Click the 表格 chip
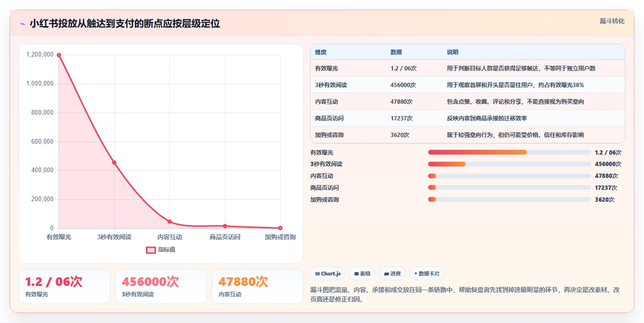 tap(362, 274)
